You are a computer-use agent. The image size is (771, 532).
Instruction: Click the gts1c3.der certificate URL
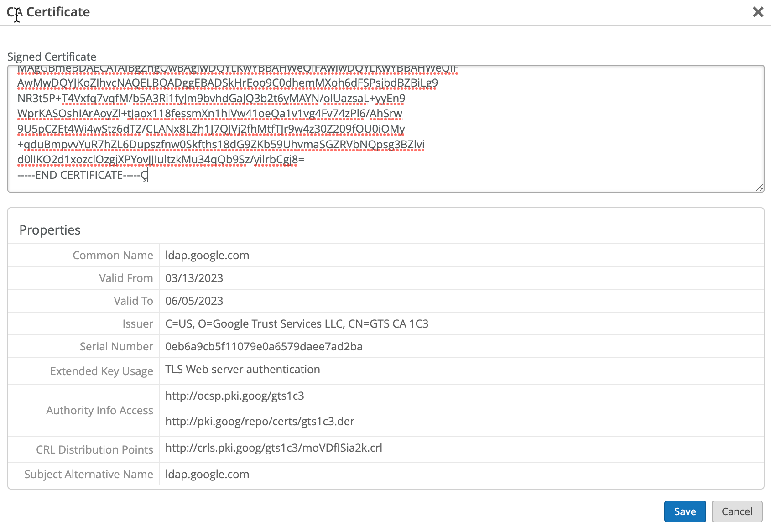[260, 422]
